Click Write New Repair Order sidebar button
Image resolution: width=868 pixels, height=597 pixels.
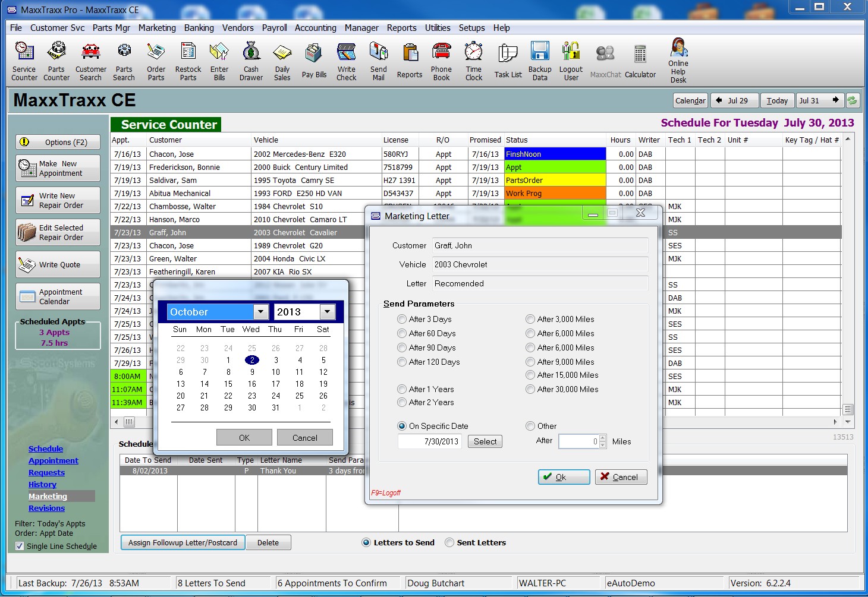pos(58,200)
